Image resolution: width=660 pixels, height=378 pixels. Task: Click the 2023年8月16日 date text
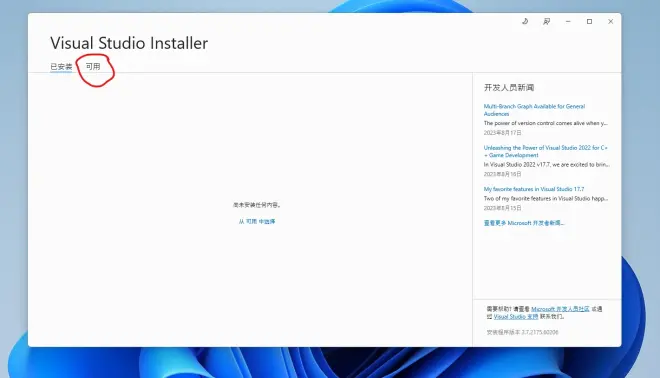click(503, 174)
